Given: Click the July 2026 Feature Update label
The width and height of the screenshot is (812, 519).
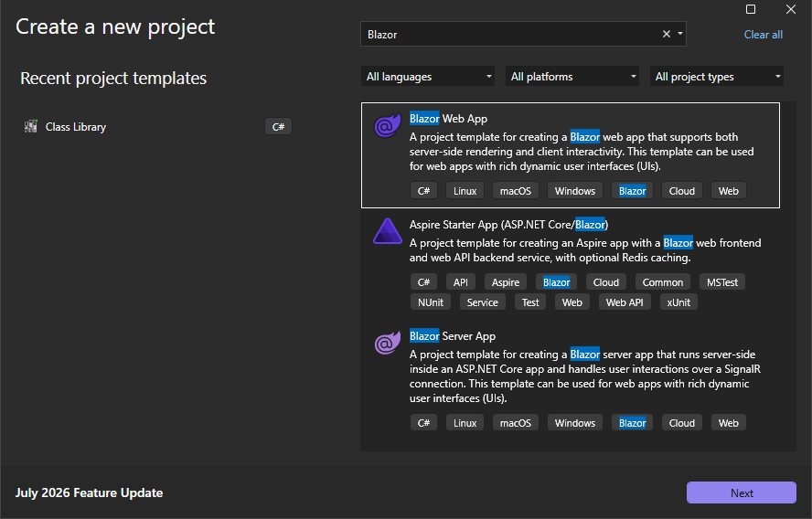Looking at the screenshot, I should pyautogui.click(x=89, y=493).
